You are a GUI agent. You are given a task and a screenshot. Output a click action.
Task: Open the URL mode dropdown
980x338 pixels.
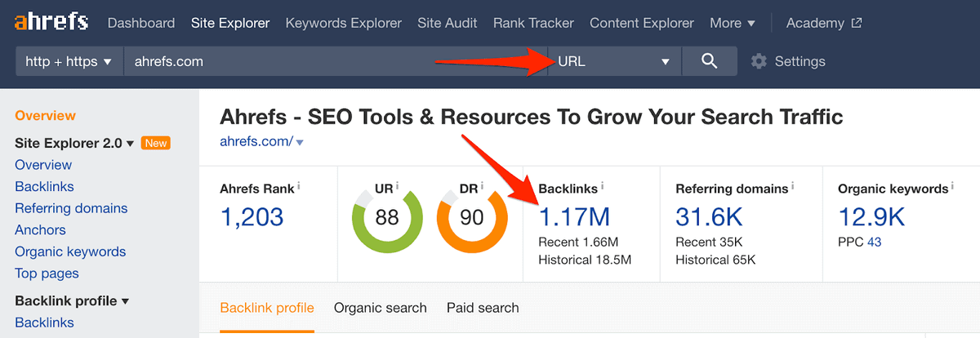(x=613, y=61)
